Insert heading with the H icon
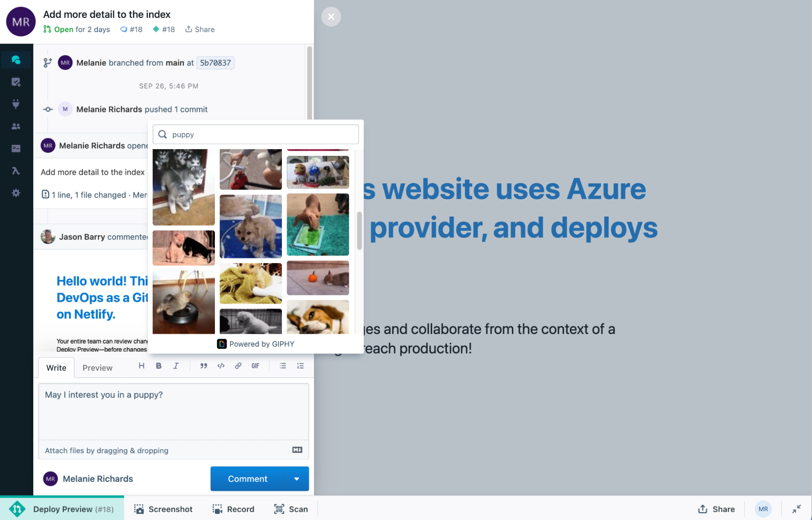This screenshot has height=520, width=812. (x=141, y=366)
